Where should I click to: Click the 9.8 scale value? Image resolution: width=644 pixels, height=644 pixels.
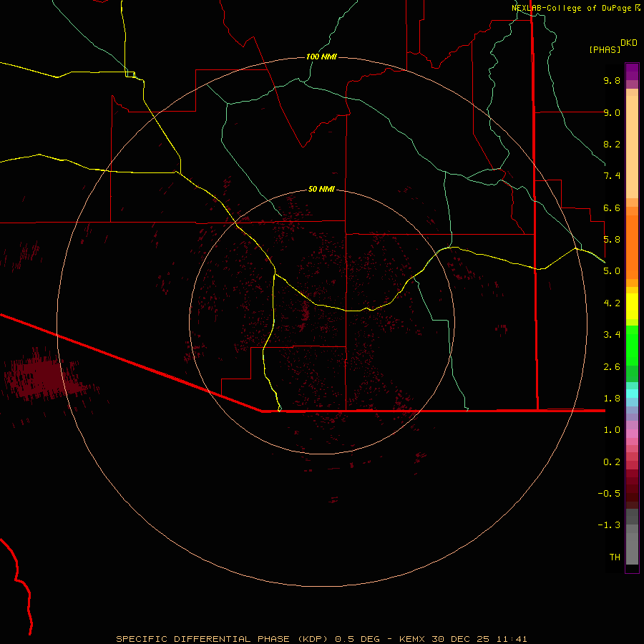[612, 80]
